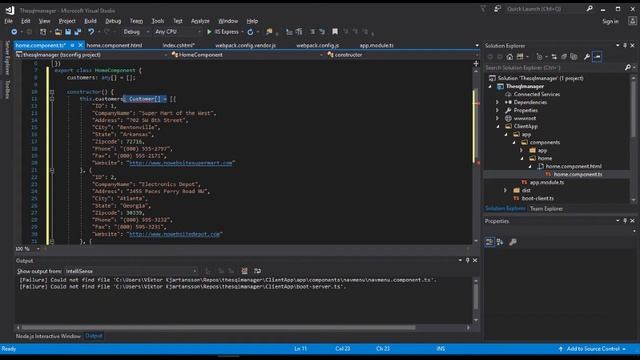Click the New Project toolbar icon
This screenshot has height=360, width=640.
[x=42, y=32]
